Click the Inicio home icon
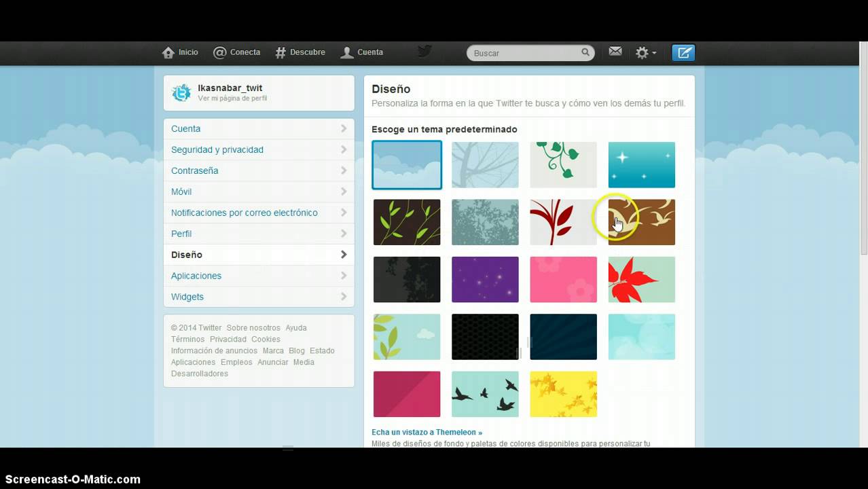868x489 pixels. (x=168, y=52)
